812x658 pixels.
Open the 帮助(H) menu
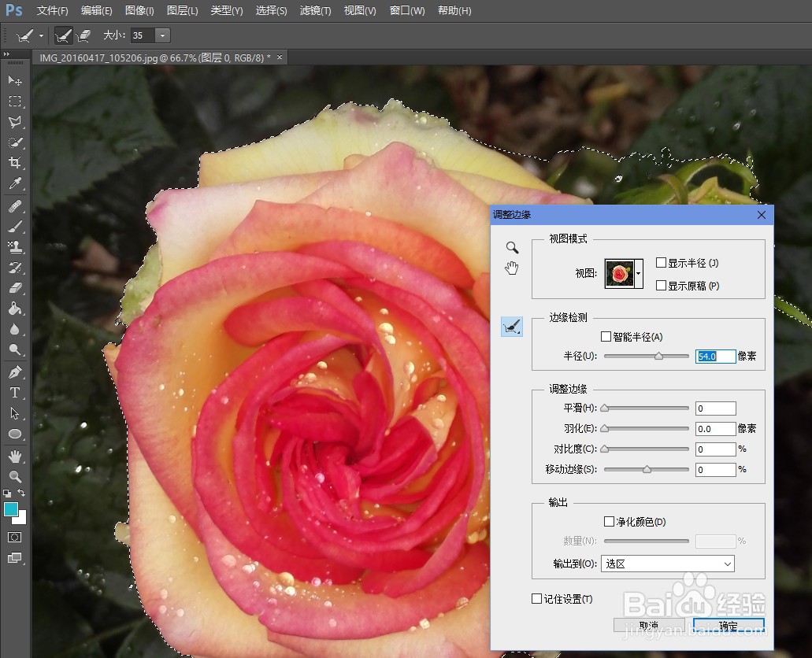click(x=454, y=10)
